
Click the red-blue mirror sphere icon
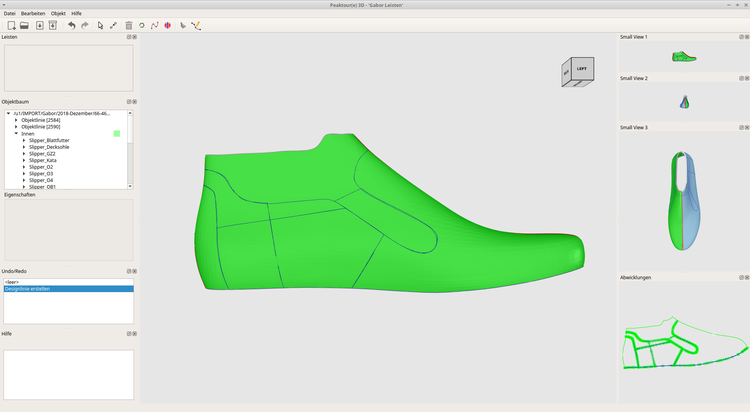[x=167, y=25]
